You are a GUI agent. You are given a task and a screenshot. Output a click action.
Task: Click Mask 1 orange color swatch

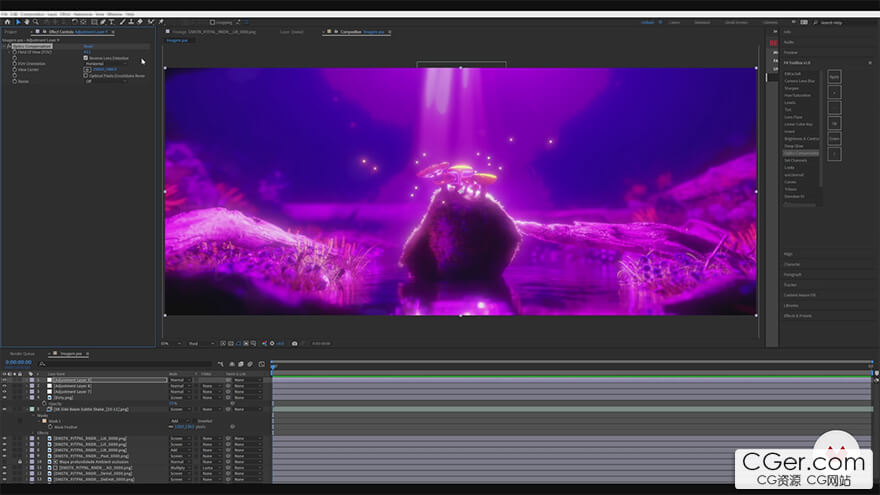(44, 421)
